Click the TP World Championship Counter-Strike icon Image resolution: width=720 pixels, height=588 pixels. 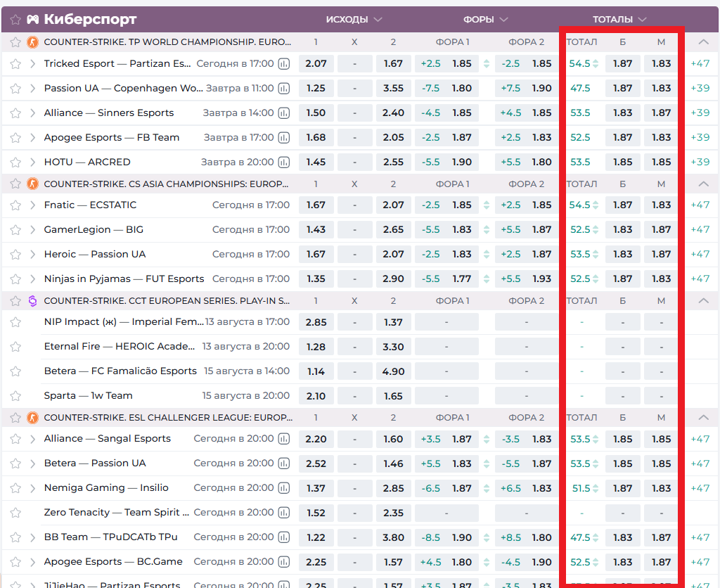coord(32,42)
